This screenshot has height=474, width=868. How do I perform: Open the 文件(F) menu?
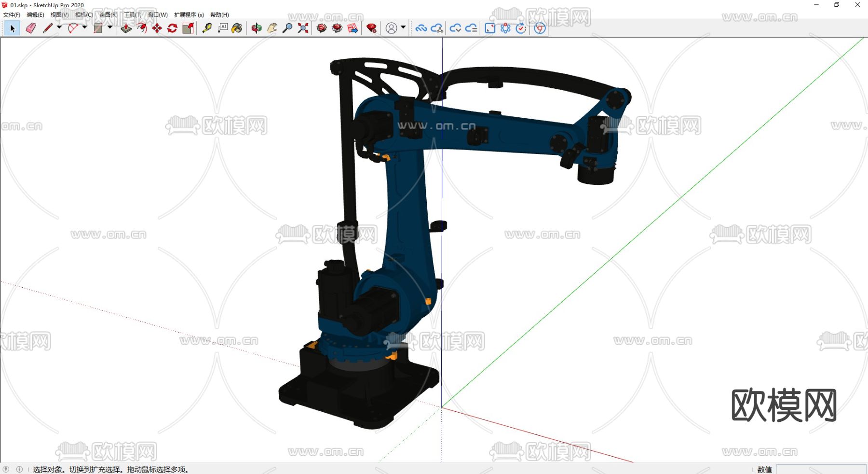click(x=12, y=15)
